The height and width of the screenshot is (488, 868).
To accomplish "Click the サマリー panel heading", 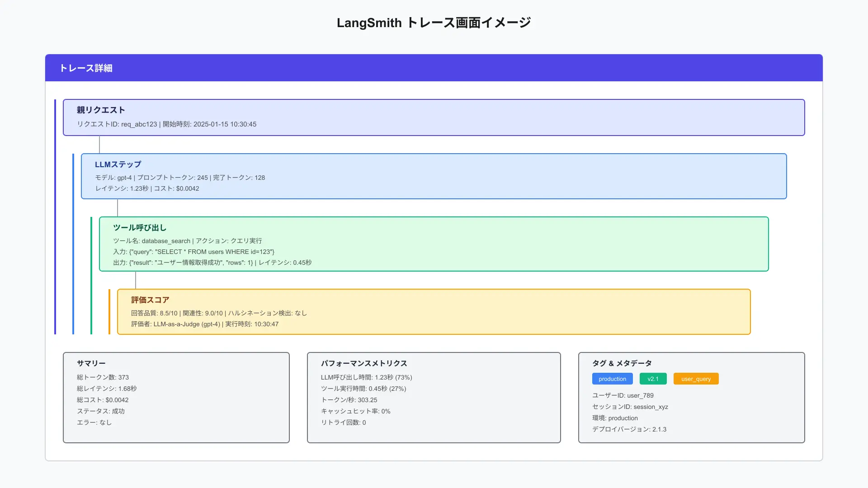I will click(x=91, y=363).
